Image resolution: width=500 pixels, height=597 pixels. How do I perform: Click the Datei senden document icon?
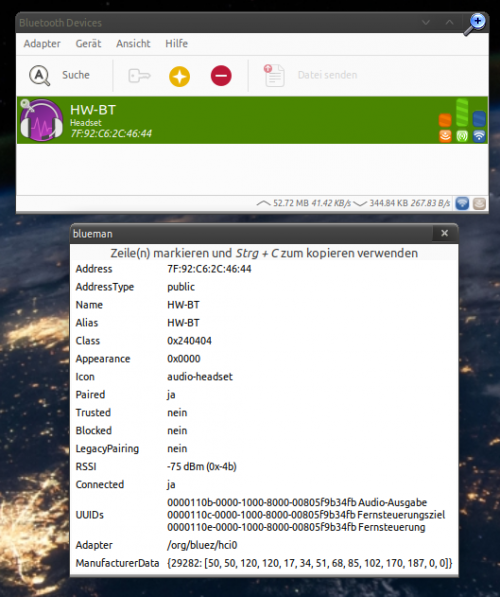pos(274,75)
